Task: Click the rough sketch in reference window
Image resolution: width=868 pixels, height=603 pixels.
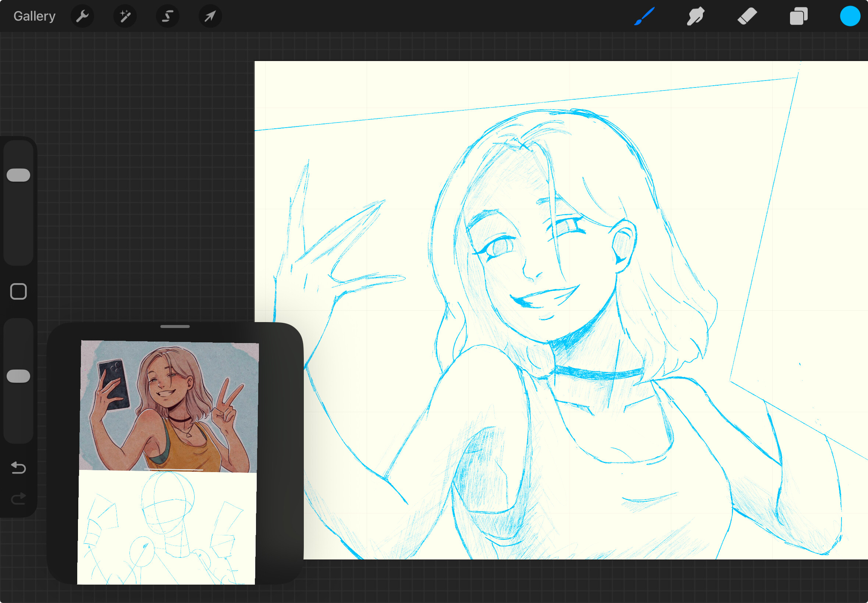Action: [167, 527]
